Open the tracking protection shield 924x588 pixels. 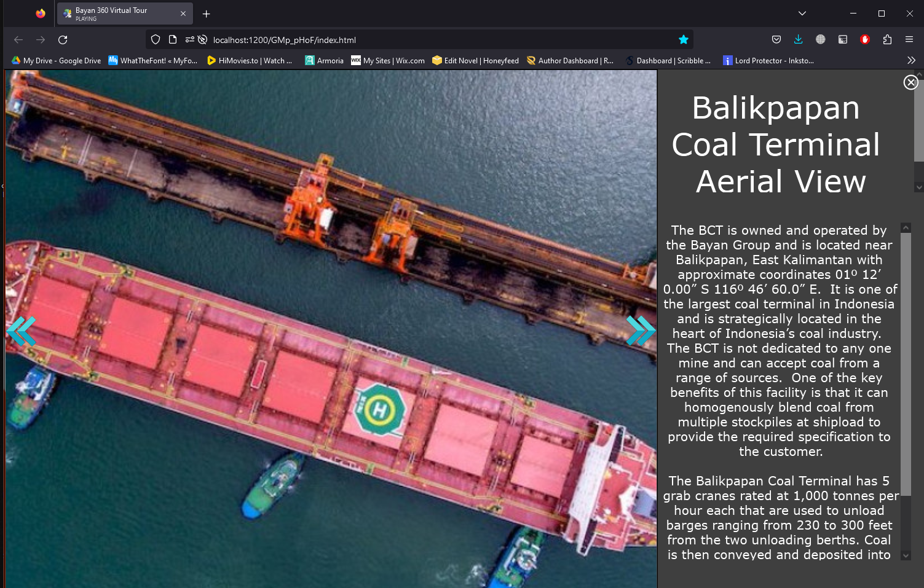[156, 40]
